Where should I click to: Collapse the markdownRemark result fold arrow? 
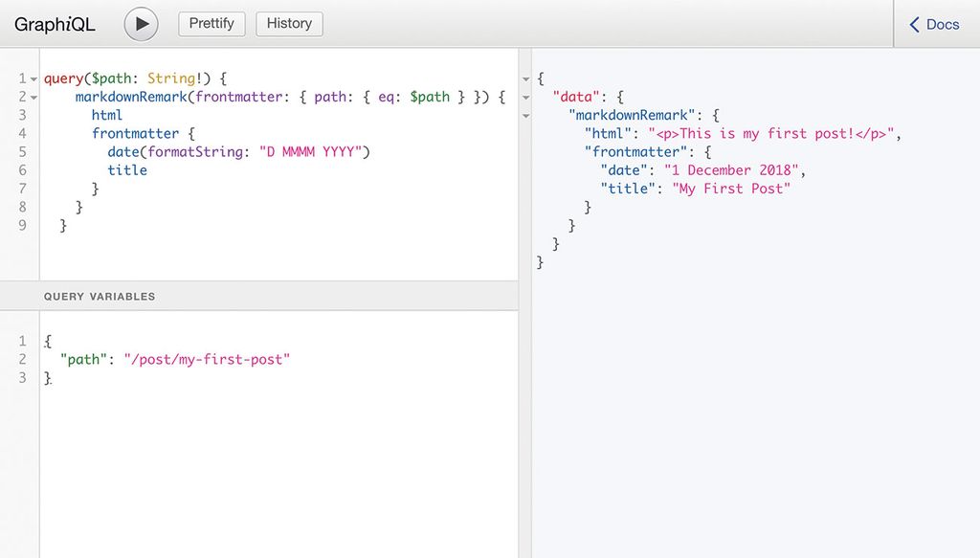(x=525, y=116)
